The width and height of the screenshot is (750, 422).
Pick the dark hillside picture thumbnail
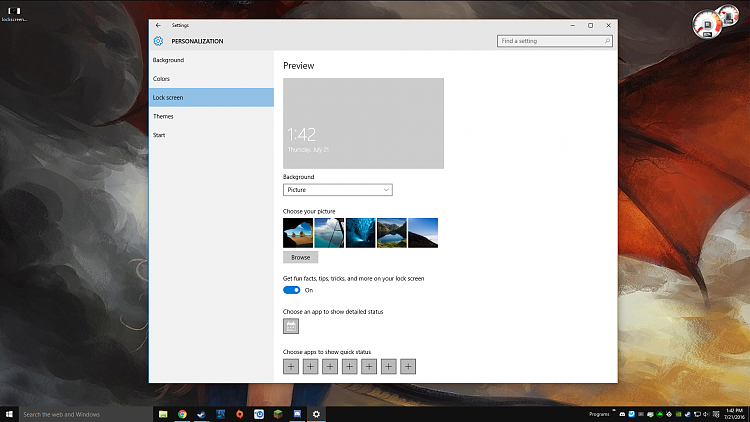[423, 233]
